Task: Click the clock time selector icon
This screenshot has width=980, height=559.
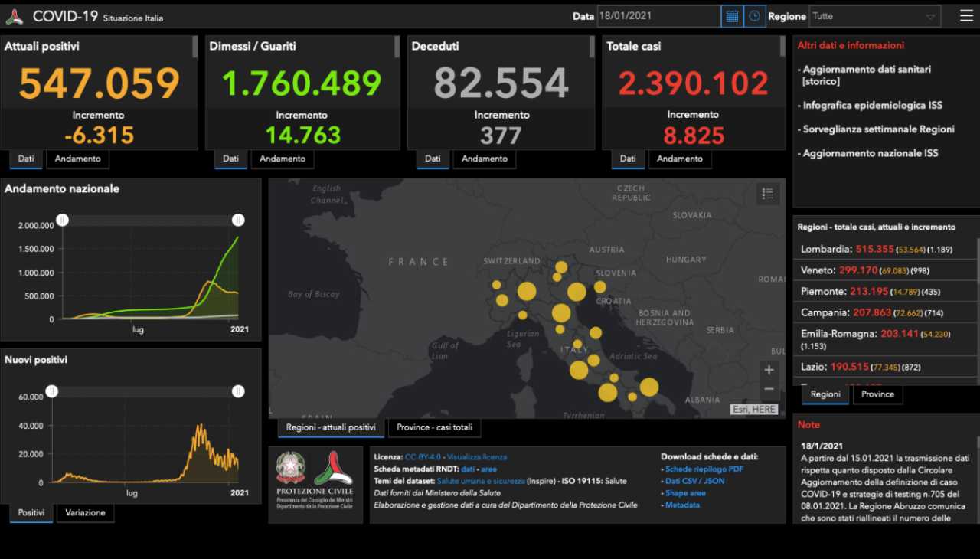Action: click(x=755, y=16)
